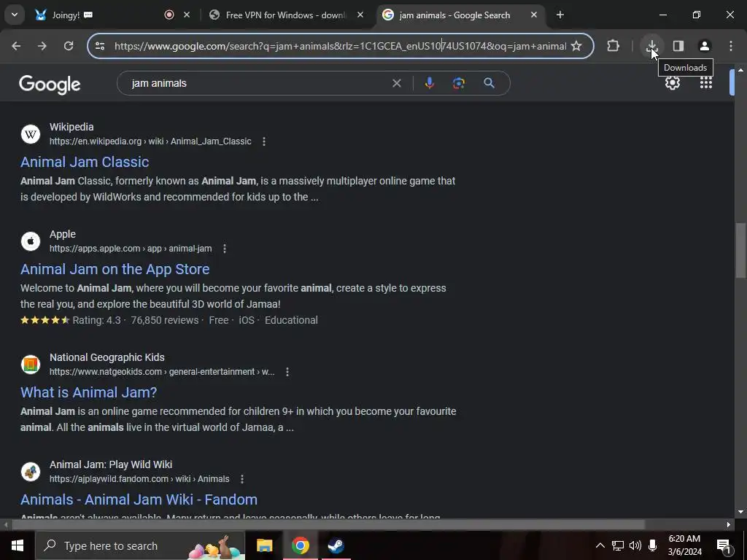
Task: Reload the current page
Action: point(69,46)
